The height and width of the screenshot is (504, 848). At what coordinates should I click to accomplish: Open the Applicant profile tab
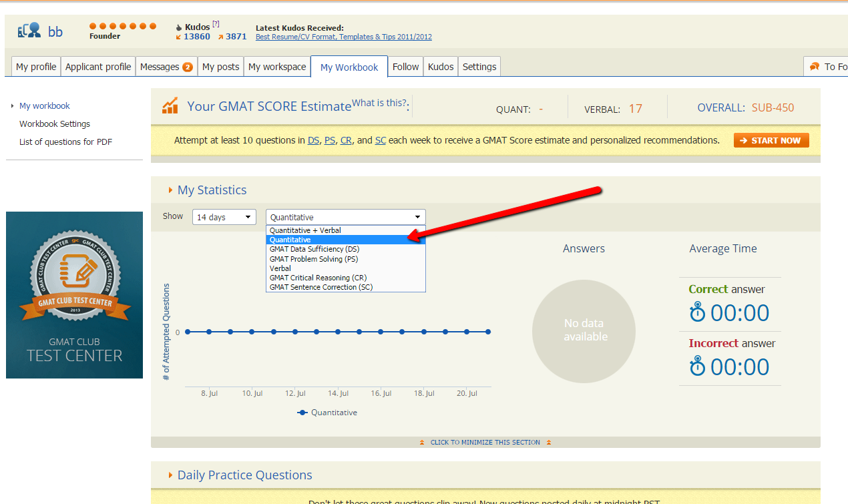98,67
